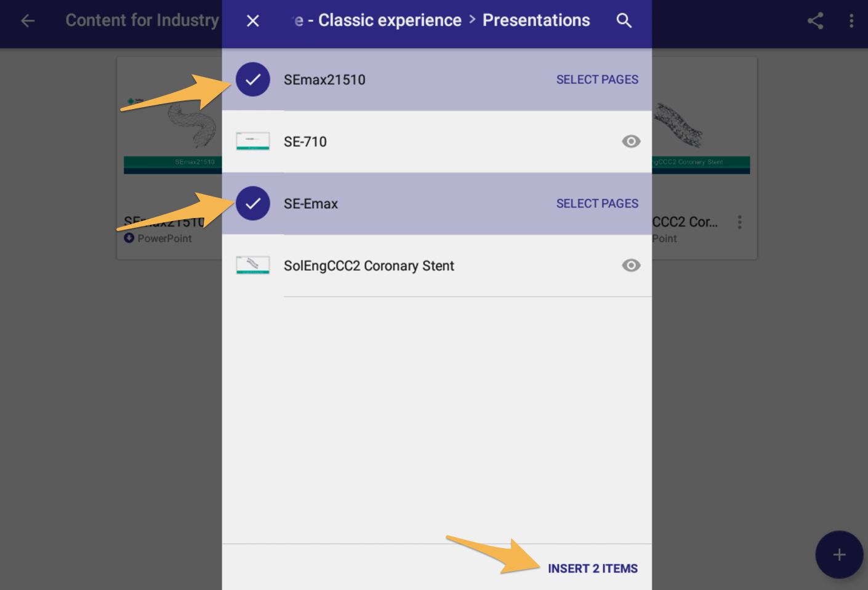Screen dimensions: 868x590
Task: Select the SE-710 list row
Action: pyautogui.click(x=431, y=142)
